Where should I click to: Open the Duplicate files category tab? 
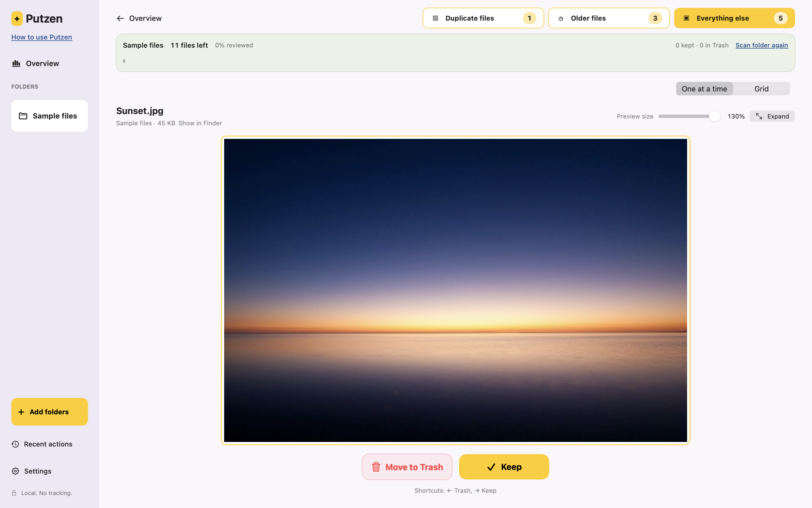click(483, 18)
